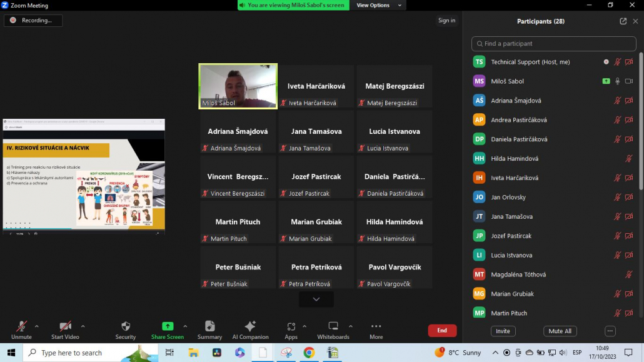Viewport: 644px width, 362px height.
Task: Open the More options ellipsis
Action: tap(376, 326)
